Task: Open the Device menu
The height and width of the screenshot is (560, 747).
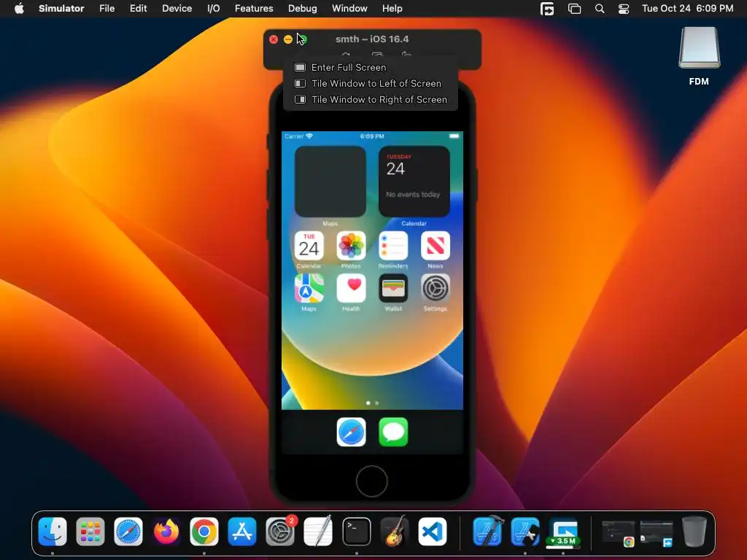Action: (177, 9)
